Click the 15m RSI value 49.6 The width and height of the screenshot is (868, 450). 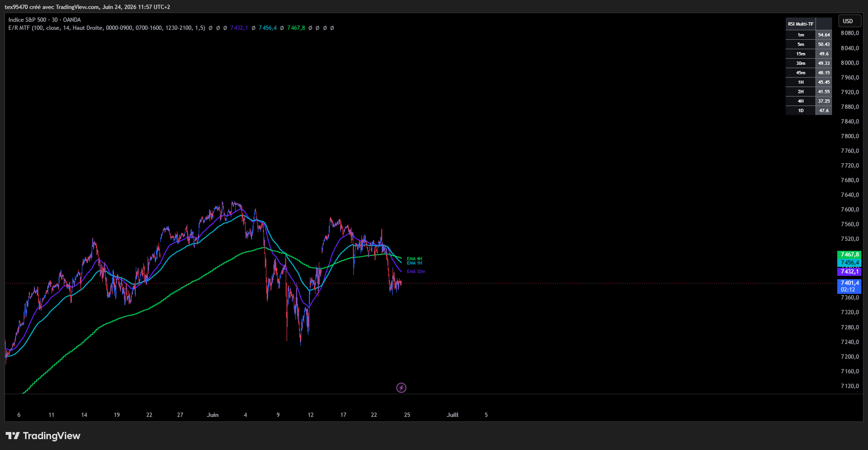tap(824, 54)
